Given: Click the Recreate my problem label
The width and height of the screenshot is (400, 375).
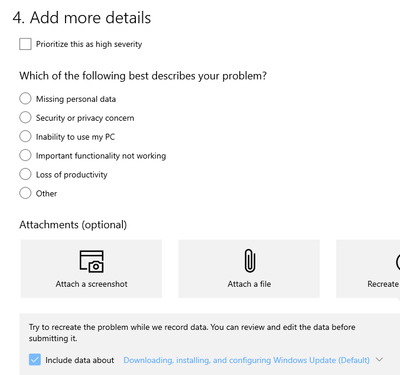Looking at the screenshot, I should click(383, 284).
